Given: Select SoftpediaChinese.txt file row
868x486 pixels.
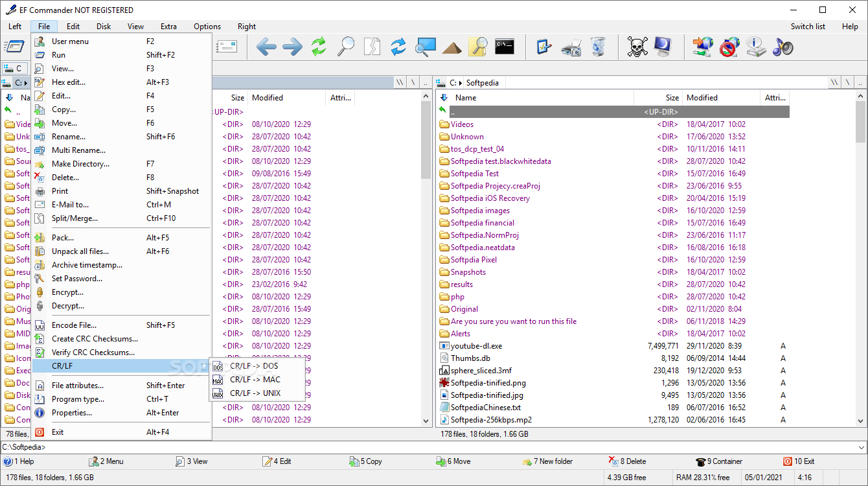Looking at the screenshot, I should point(613,408).
